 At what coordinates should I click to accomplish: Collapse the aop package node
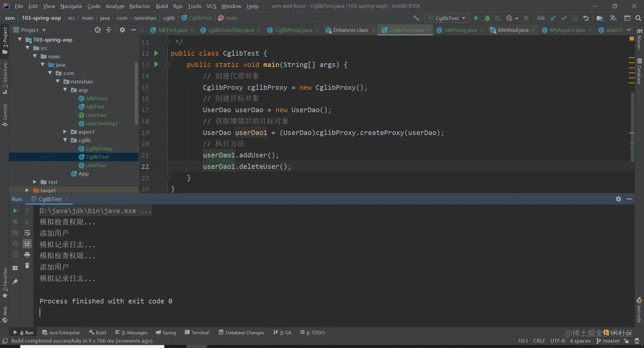tap(65, 90)
